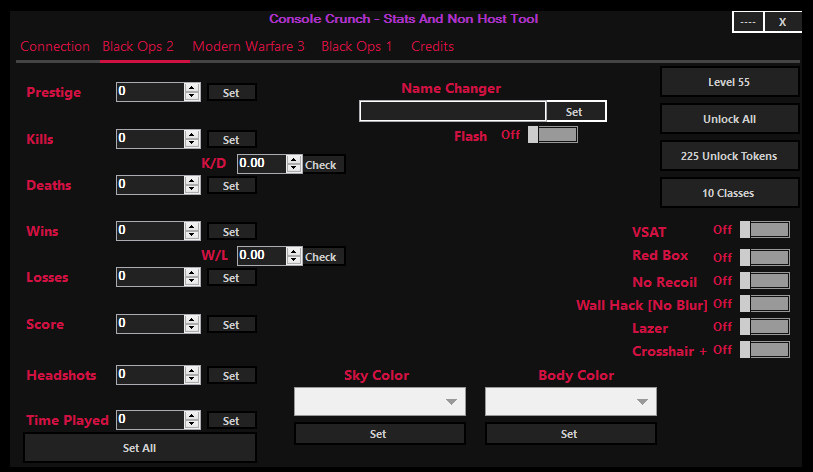Click Set next to Headshots
Viewport: 813px width, 472px height.
[231, 376]
